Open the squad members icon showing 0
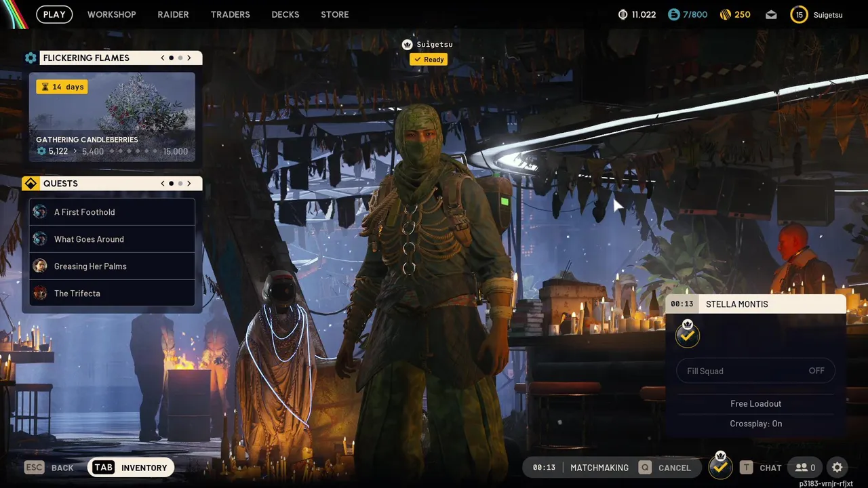The image size is (868, 488). [806, 468]
